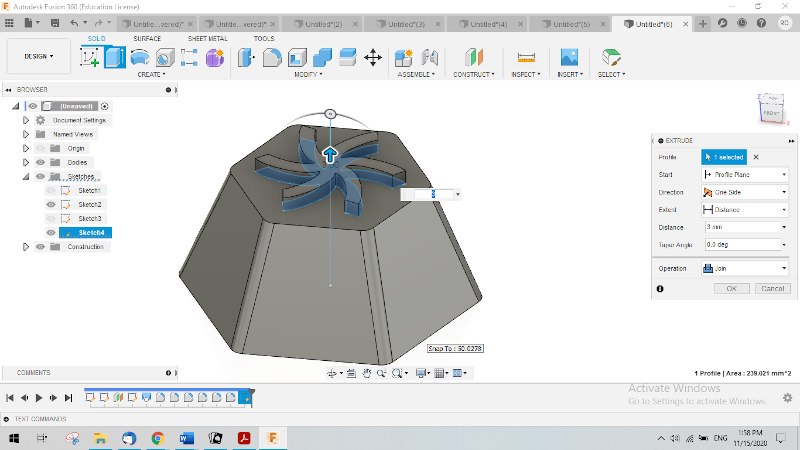Screen dimensions: 800x450
Task: Activate the Extrude tool icon
Action: pyautogui.click(x=115, y=57)
